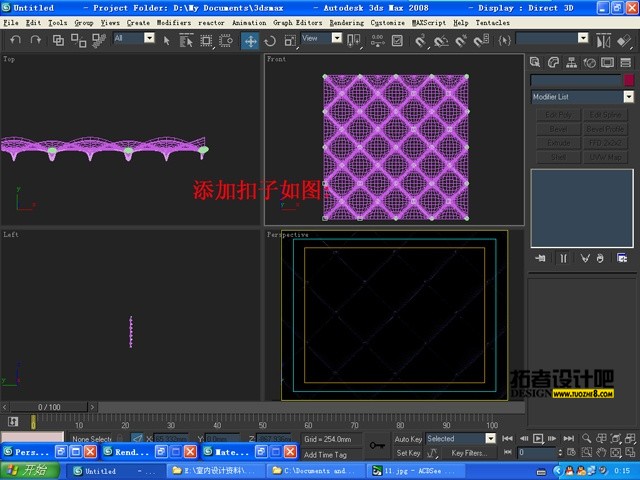Screen dimensions: 640x480
Task: Select the Select and Link tool
Action: (x=58, y=40)
